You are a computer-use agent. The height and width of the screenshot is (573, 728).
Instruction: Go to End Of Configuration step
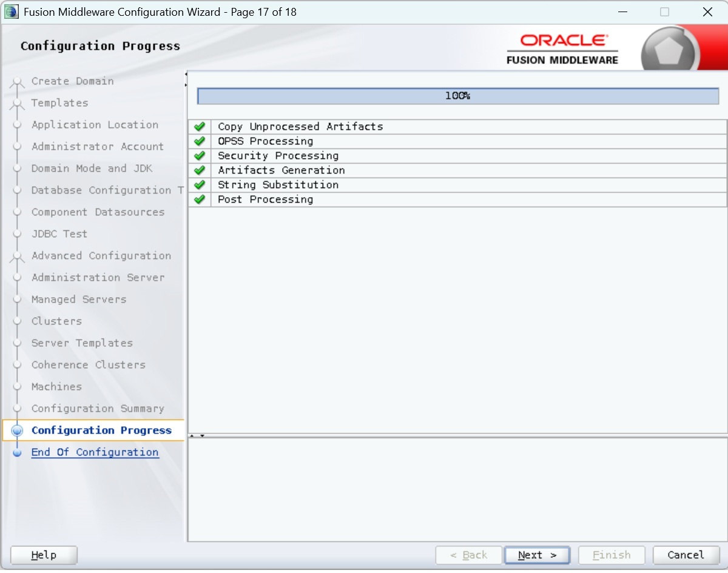[x=95, y=452]
